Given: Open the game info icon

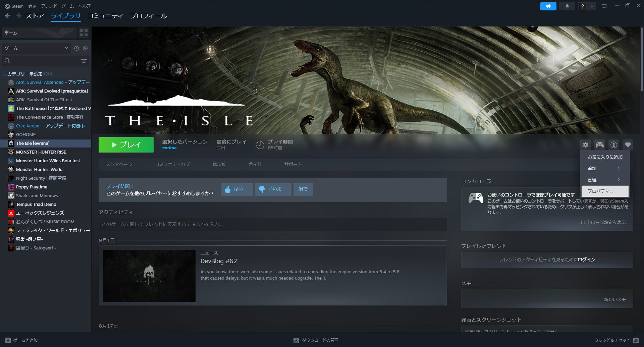Looking at the screenshot, I should pos(613,145).
